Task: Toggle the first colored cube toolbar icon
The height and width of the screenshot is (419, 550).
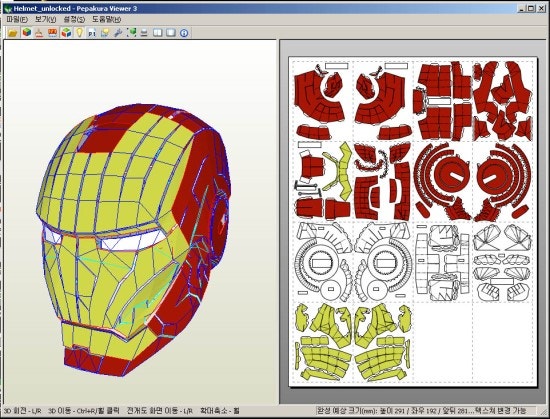Action: coord(26,33)
